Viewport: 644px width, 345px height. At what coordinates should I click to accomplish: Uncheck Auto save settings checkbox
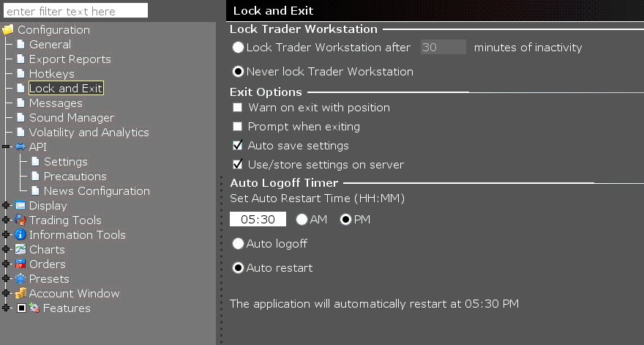237,145
